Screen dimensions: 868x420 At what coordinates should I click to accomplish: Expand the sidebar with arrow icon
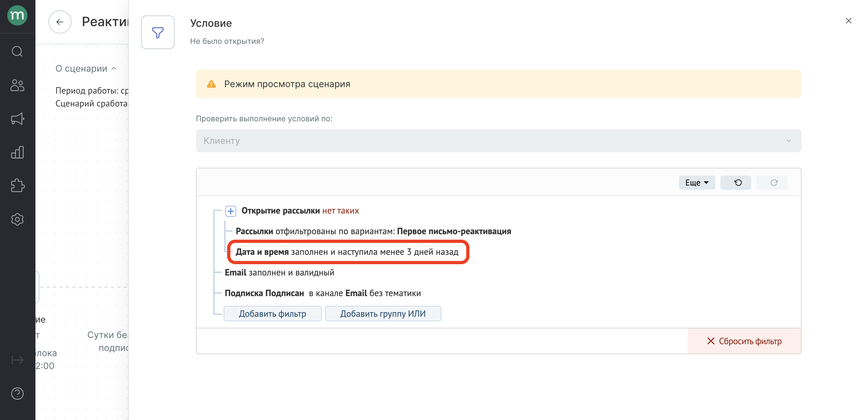tap(17, 360)
